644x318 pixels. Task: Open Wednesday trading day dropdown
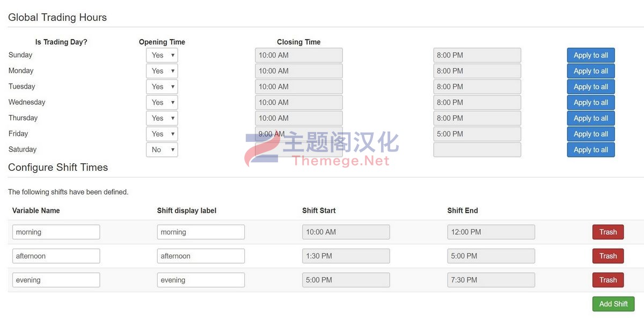pyautogui.click(x=162, y=103)
